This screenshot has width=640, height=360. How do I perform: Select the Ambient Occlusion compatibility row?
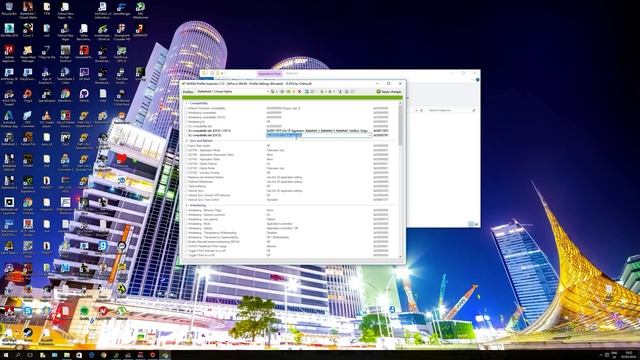tap(290, 108)
